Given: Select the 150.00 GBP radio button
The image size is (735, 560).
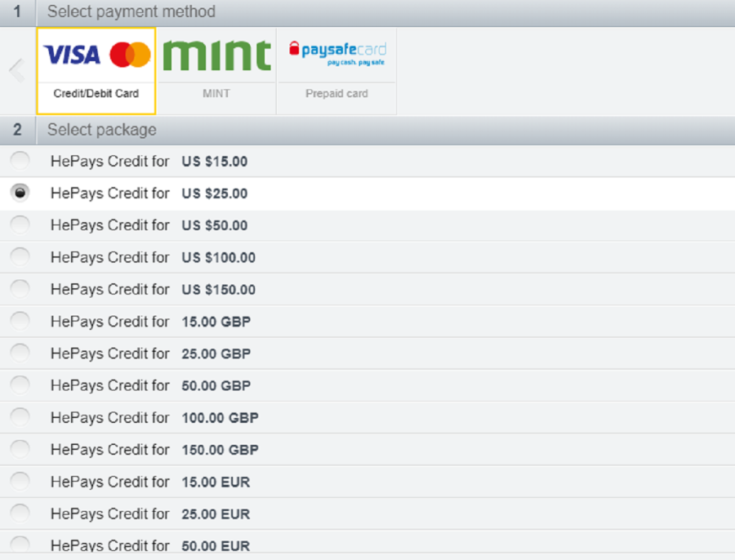Looking at the screenshot, I should pos(20,449).
